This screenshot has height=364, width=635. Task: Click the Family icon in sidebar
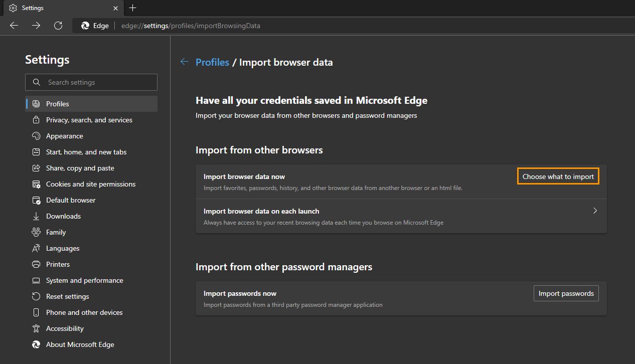pyautogui.click(x=36, y=232)
